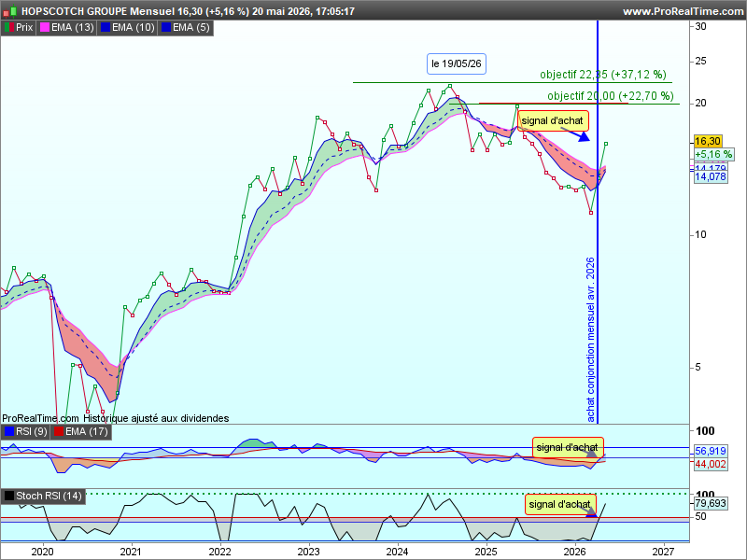Click the RSI EMA value tag 44,002
The height and width of the screenshot is (560, 747).
point(711,464)
